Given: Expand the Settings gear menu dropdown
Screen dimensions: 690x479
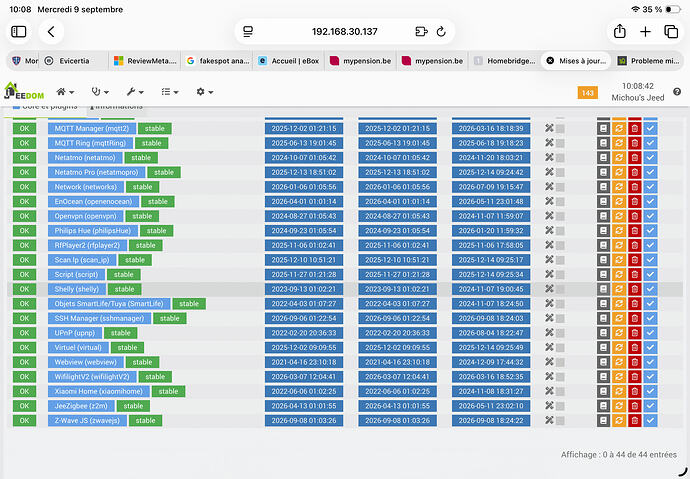Looking at the screenshot, I should 205,91.
